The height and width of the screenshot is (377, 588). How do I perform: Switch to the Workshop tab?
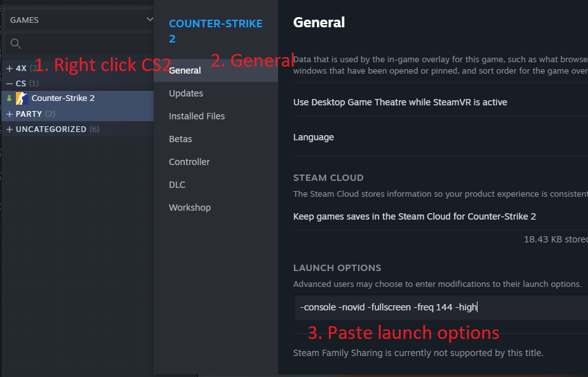[x=190, y=208]
